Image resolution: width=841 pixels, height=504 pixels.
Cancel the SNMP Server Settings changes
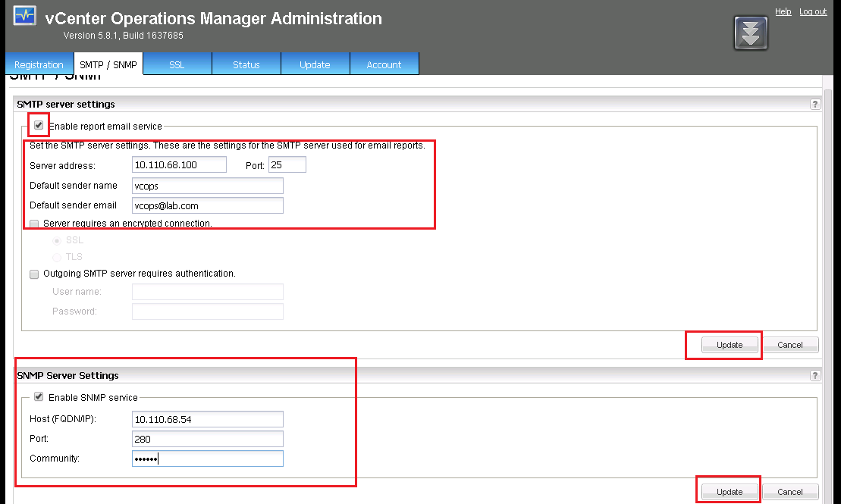(x=789, y=492)
